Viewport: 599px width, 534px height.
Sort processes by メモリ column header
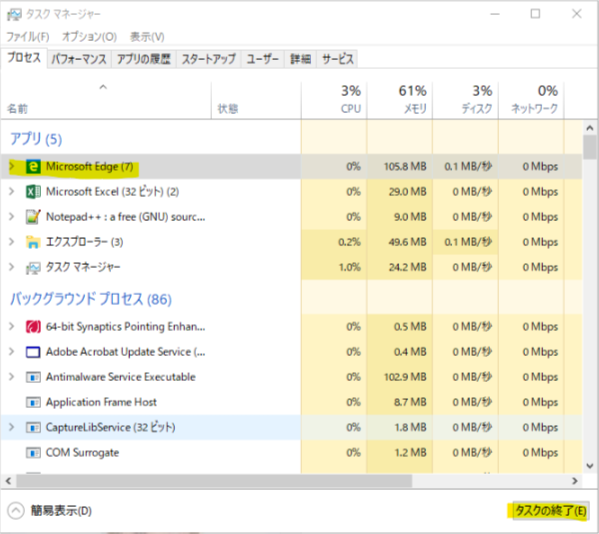[400, 100]
